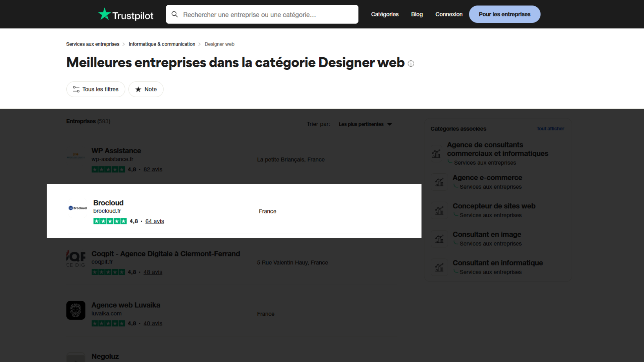Open the 'Agence web Luvaika' title

(126, 305)
